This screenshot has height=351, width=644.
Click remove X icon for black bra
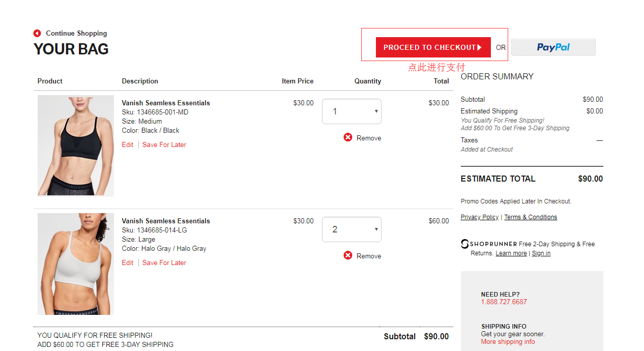(348, 137)
